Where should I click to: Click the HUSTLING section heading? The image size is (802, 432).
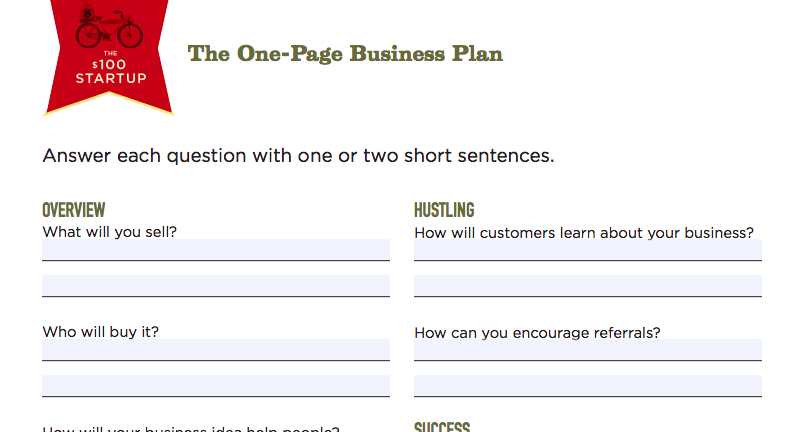point(444,210)
